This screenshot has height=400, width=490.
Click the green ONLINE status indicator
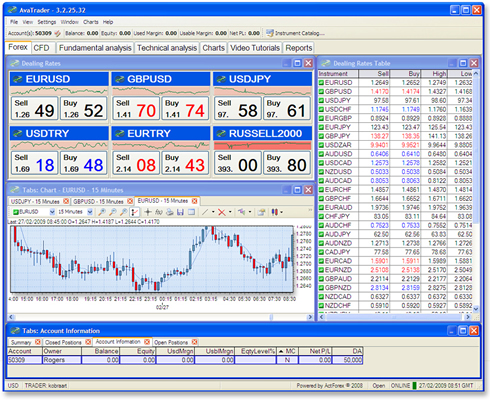pos(414,386)
